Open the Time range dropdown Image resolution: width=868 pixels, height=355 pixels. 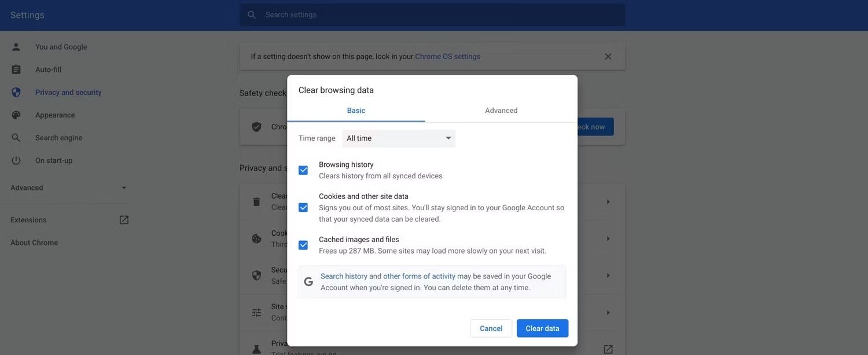(399, 138)
